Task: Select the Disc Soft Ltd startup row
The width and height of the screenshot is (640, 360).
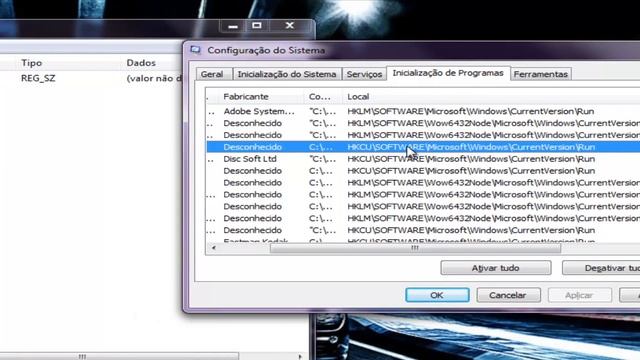Action: [x=423, y=159]
